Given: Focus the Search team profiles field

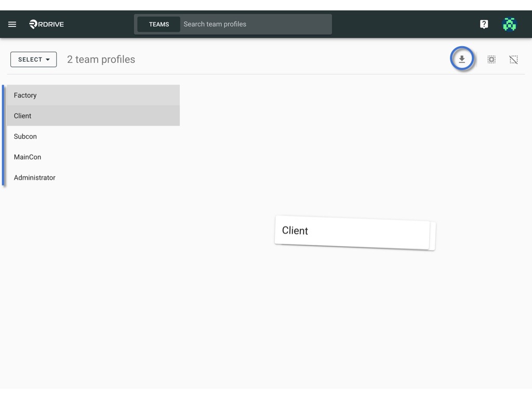Looking at the screenshot, I should coord(256,24).
